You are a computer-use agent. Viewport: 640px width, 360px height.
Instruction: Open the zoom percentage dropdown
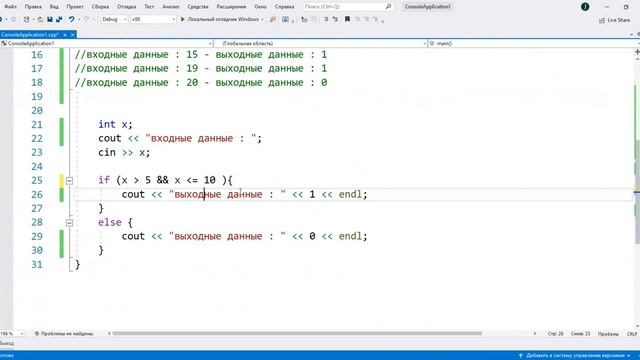12,334
